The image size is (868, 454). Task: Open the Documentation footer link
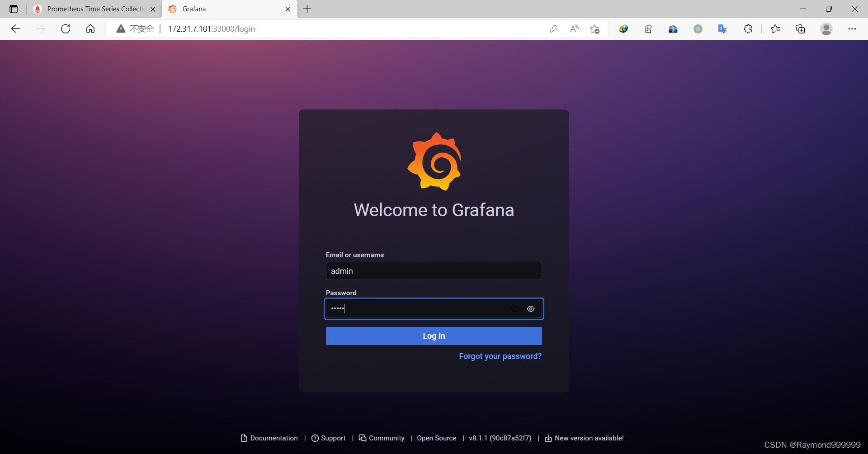(269, 438)
